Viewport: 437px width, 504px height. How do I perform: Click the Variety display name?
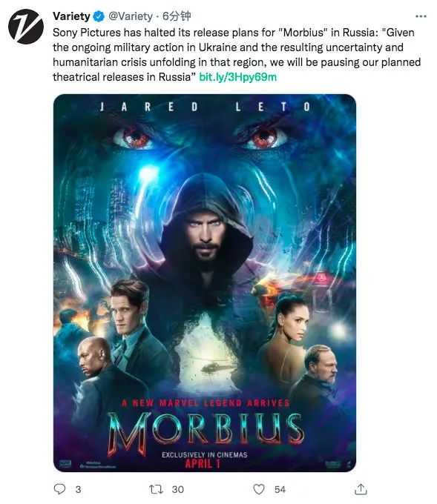(71, 16)
